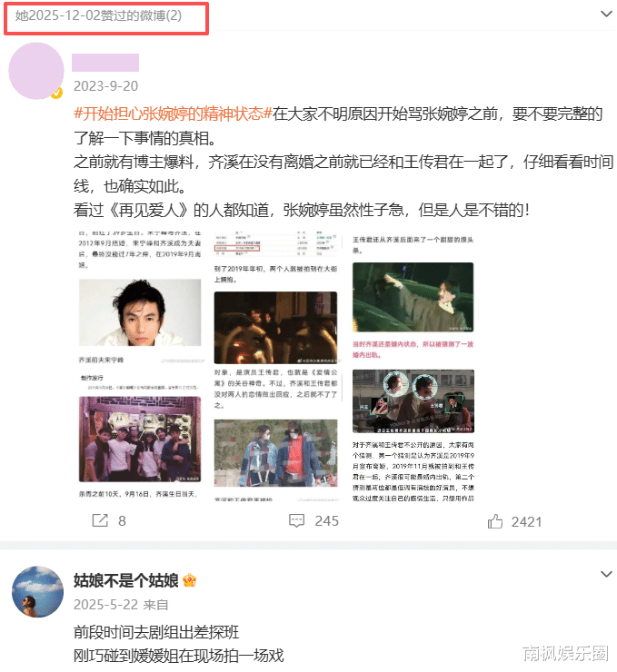Click the 2025-5-22 post timestamp

pyautogui.click(x=106, y=605)
